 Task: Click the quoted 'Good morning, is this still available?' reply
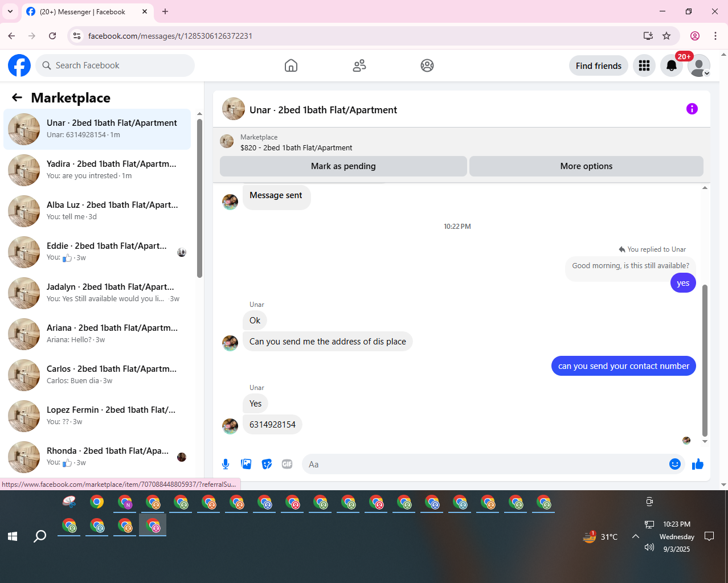pyautogui.click(x=631, y=266)
